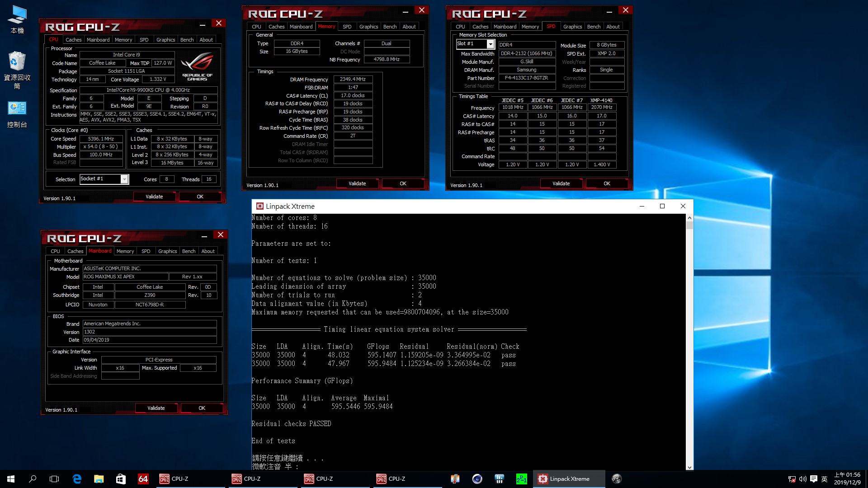Open the 本機 desktop icon
868x488 pixels.
[17, 20]
